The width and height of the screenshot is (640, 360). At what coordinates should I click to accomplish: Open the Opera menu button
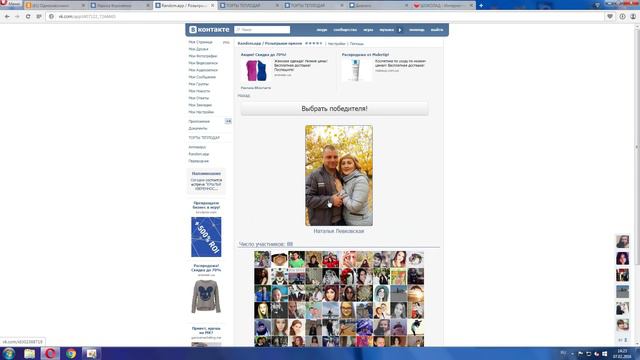tap(10, 4)
